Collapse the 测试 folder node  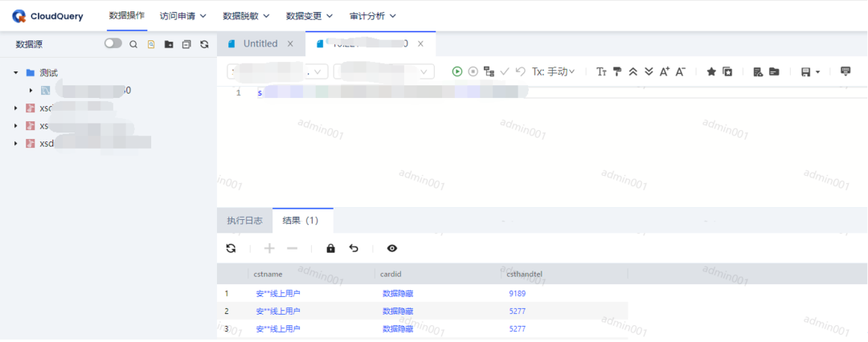click(x=16, y=72)
